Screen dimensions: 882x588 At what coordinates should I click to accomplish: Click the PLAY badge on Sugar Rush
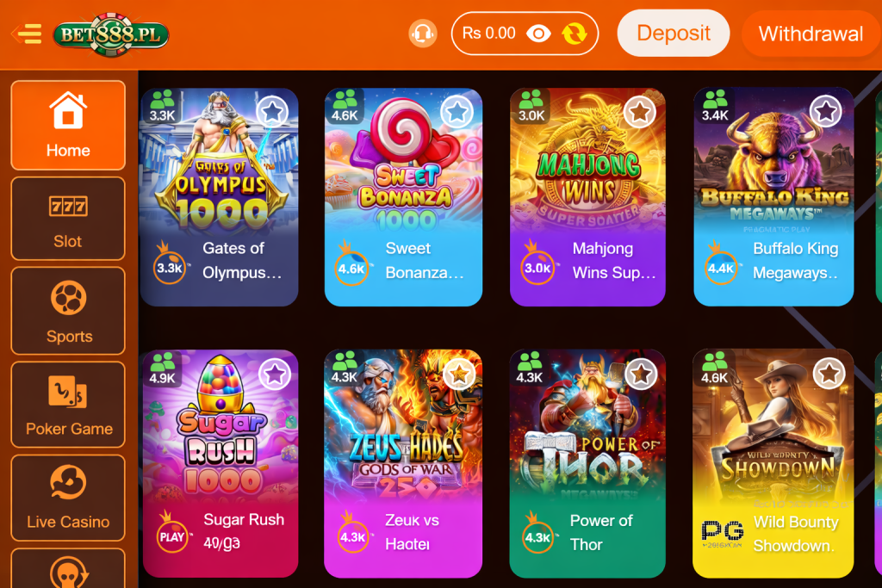[172, 537]
